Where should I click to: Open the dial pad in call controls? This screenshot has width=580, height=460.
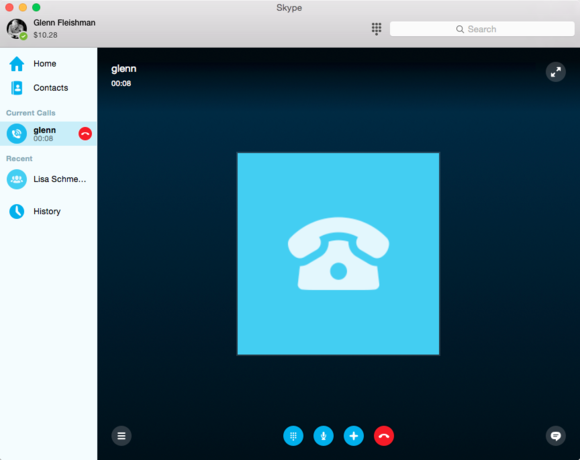293,436
